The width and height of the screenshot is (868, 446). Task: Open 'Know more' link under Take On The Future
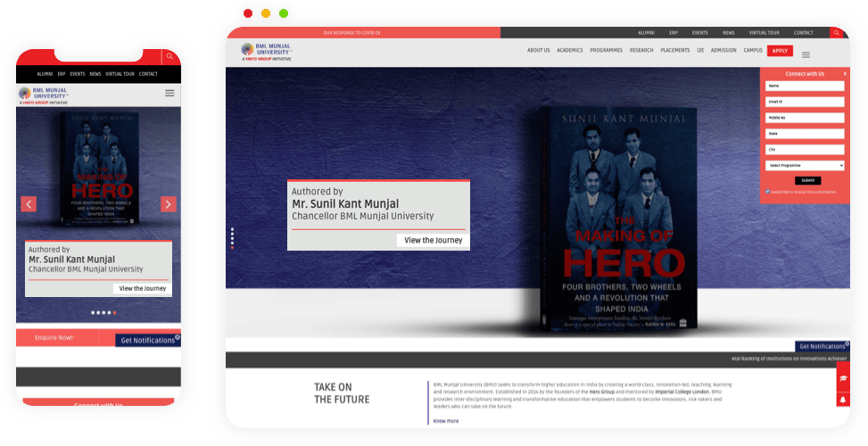pyautogui.click(x=446, y=421)
